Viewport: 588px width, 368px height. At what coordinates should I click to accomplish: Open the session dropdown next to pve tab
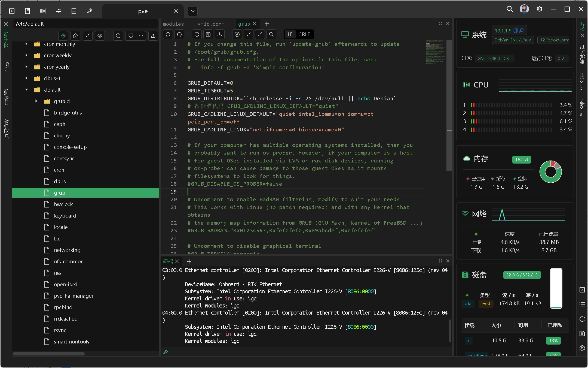(x=193, y=11)
